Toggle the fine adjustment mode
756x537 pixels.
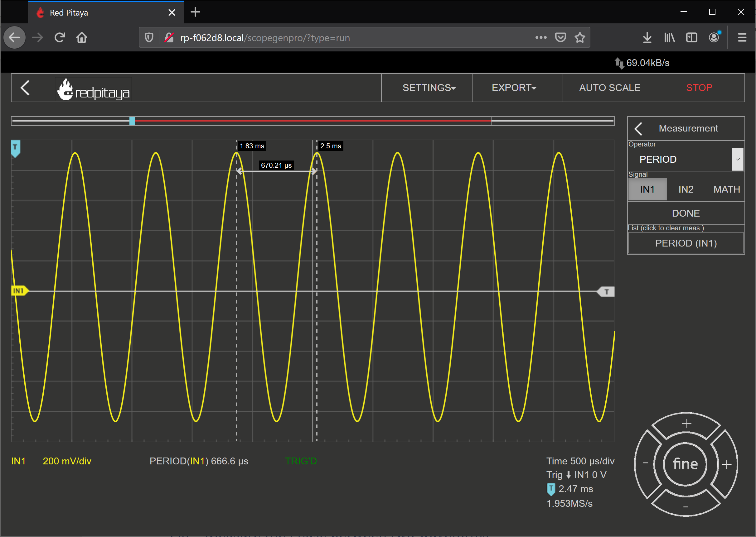(x=686, y=464)
